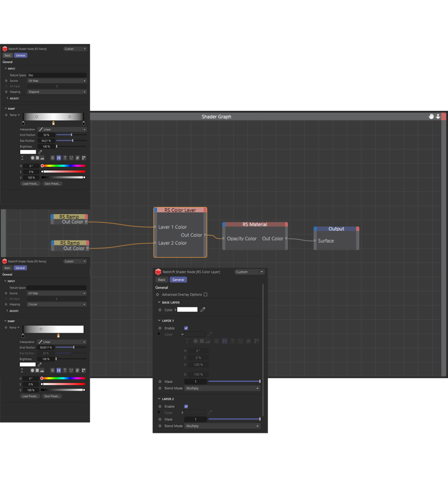
Task: Select picture color mode in Diagonal ramp panel
Action: 42,158
